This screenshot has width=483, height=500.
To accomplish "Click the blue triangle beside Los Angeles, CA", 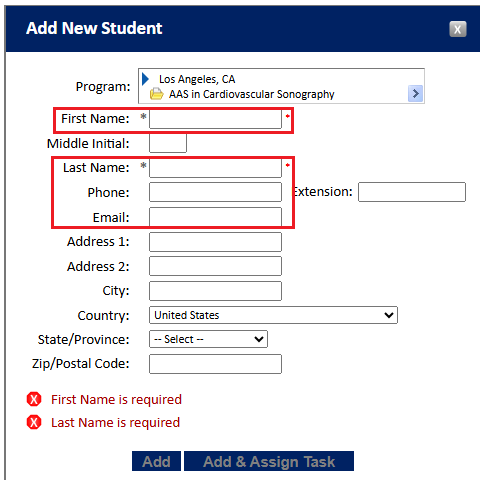I will click(145, 79).
